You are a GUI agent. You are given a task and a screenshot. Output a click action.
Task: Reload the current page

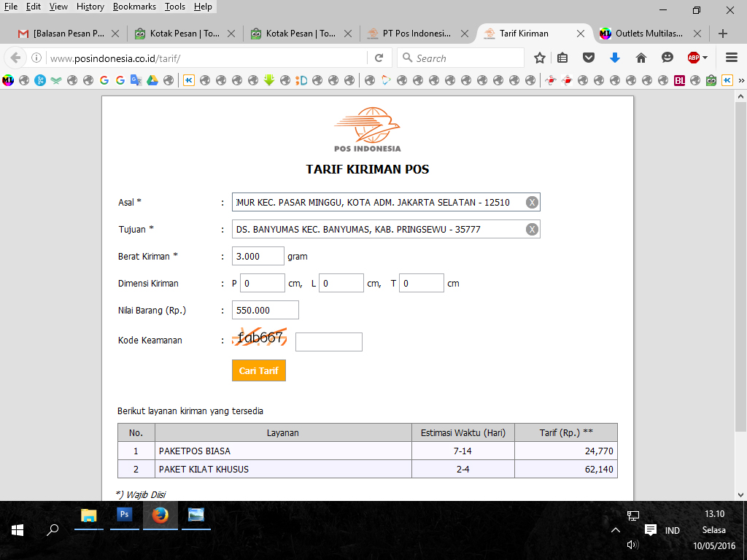[379, 58]
